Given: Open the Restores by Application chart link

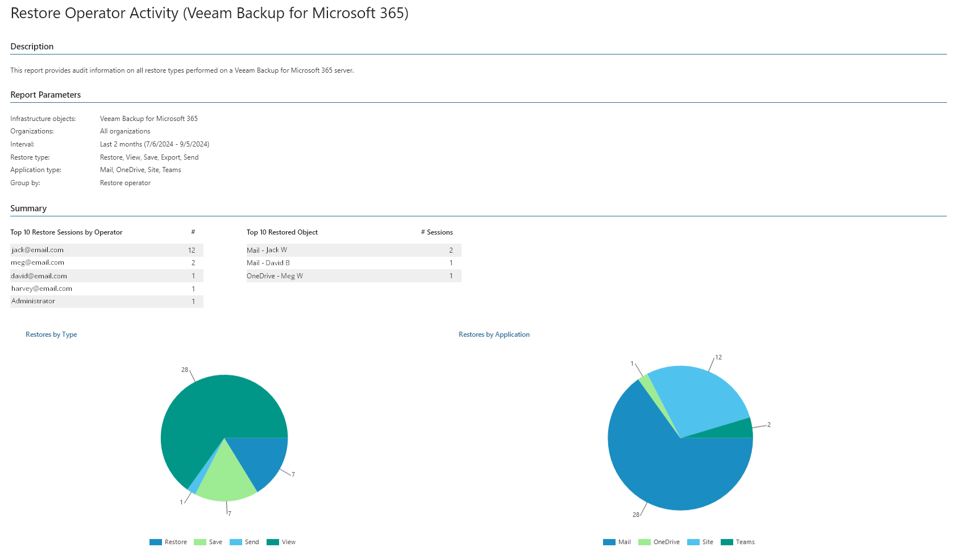Looking at the screenshot, I should point(494,335).
